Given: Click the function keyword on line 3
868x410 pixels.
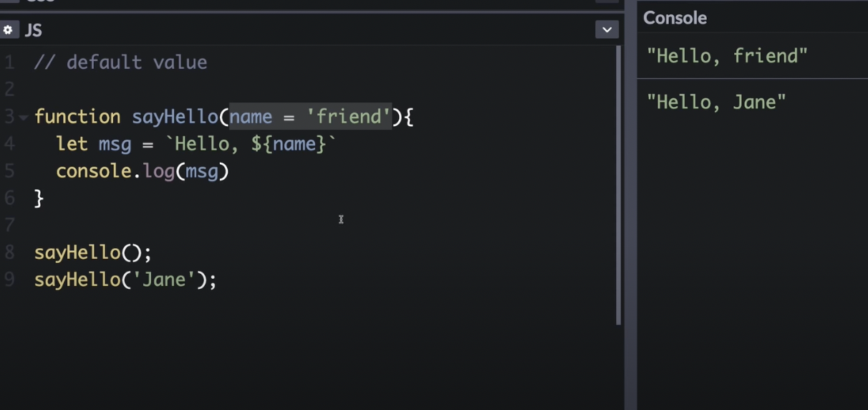Looking at the screenshot, I should 77,117.
